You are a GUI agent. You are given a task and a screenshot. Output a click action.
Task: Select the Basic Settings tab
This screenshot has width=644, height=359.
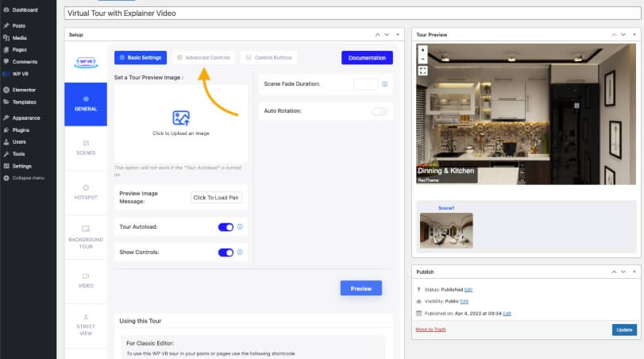pyautogui.click(x=141, y=57)
